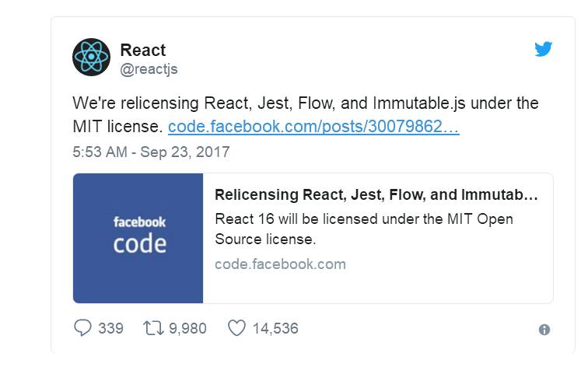588x367 pixels.
Task: Open the tweet info icon
Action: pos(544,330)
